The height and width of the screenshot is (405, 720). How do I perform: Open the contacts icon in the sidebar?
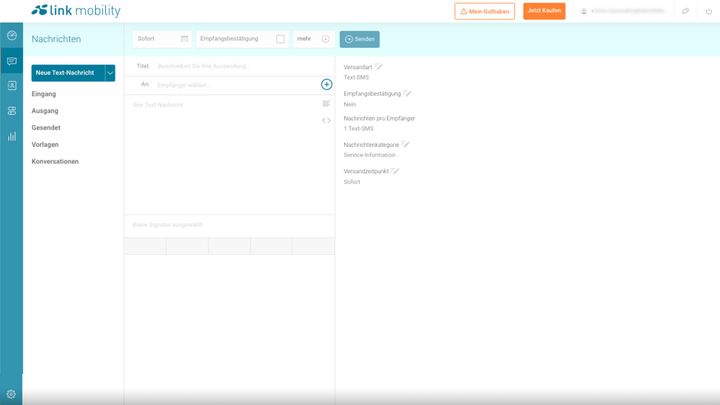12,85
